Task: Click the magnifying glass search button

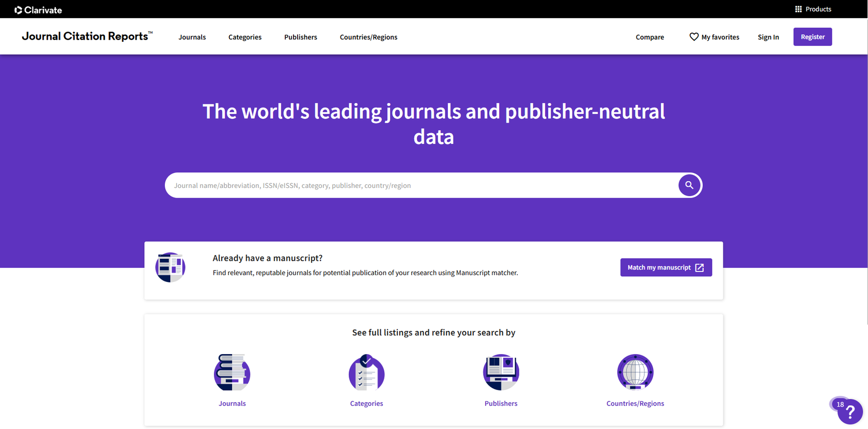Action: [689, 185]
